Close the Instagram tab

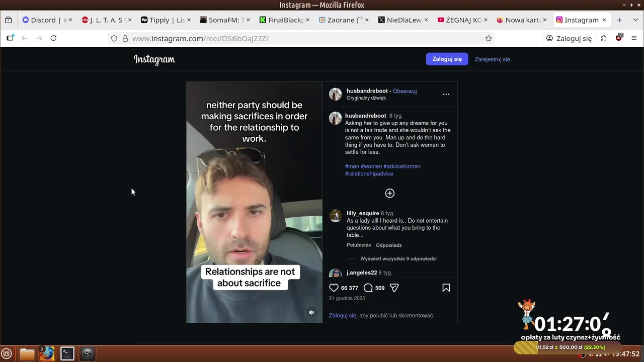pyautogui.click(x=604, y=20)
